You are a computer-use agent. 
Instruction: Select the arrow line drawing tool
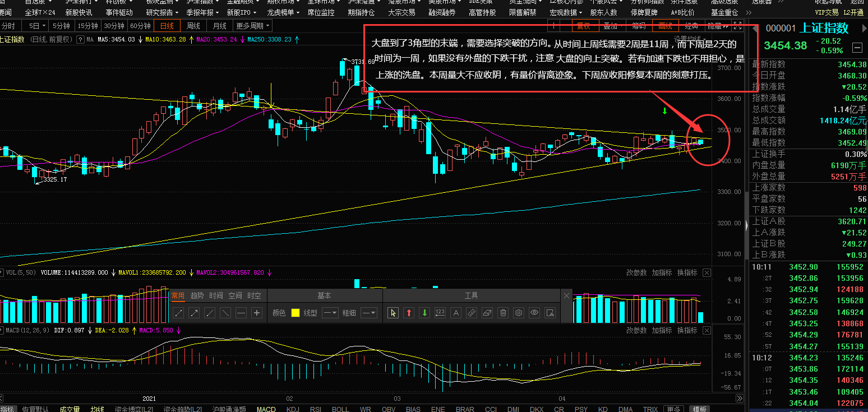(195, 313)
